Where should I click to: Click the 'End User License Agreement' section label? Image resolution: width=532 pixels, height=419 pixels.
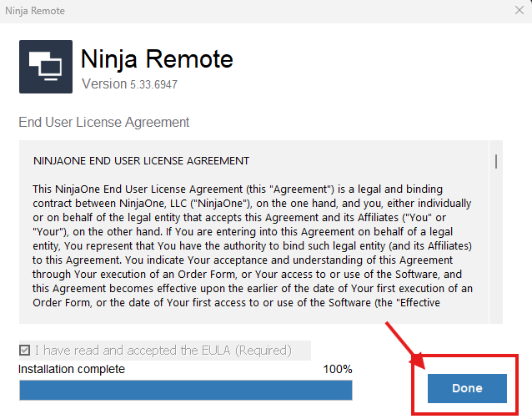click(104, 122)
